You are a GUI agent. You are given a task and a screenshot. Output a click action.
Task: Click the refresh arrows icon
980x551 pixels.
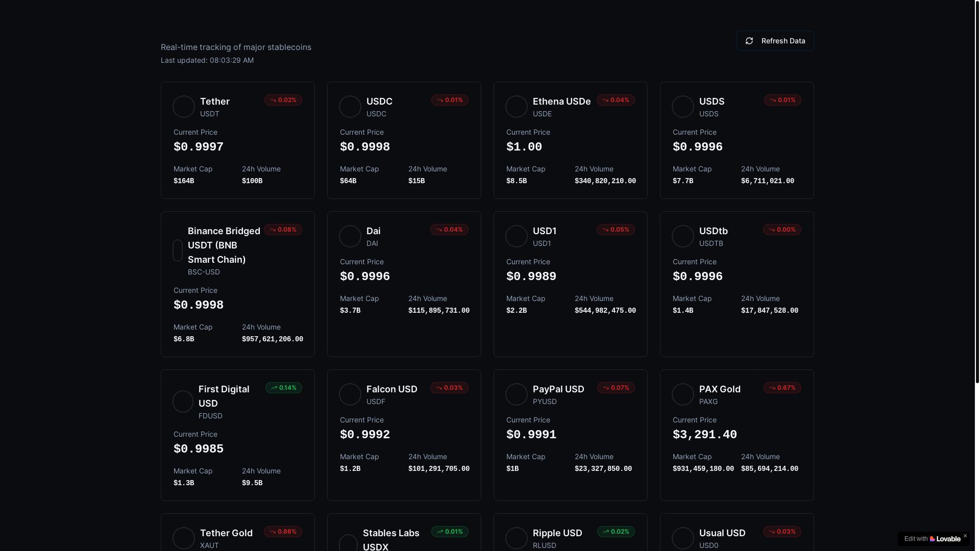coord(749,41)
